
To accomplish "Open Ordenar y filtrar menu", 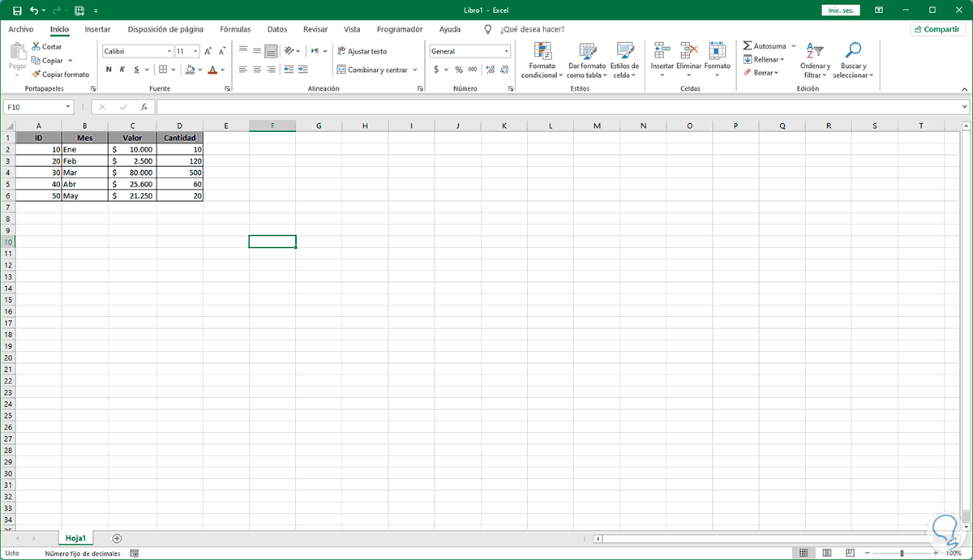I will [815, 61].
